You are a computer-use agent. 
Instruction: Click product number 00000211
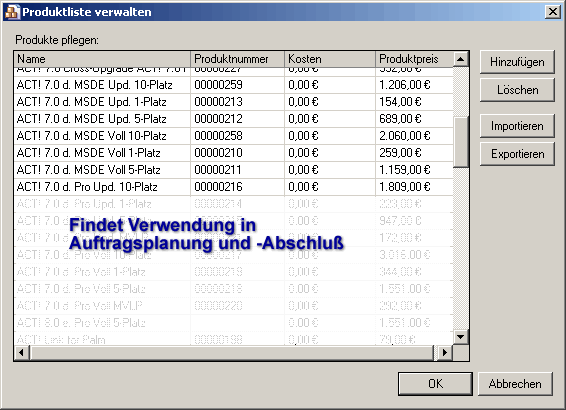(218, 170)
